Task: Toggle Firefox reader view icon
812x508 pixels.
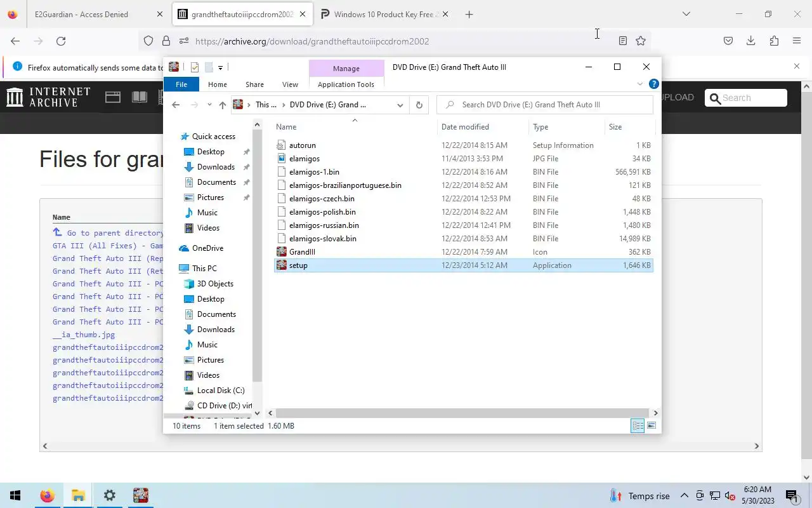Action: pyautogui.click(x=623, y=41)
